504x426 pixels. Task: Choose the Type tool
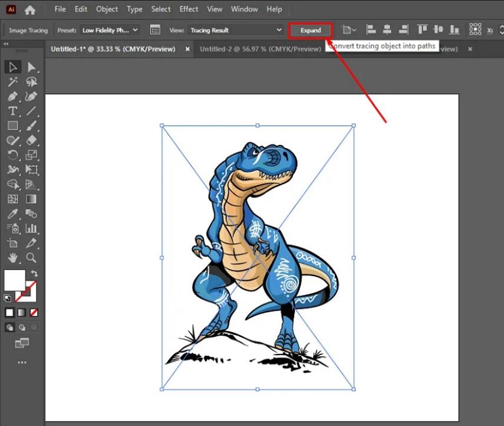click(13, 111)
